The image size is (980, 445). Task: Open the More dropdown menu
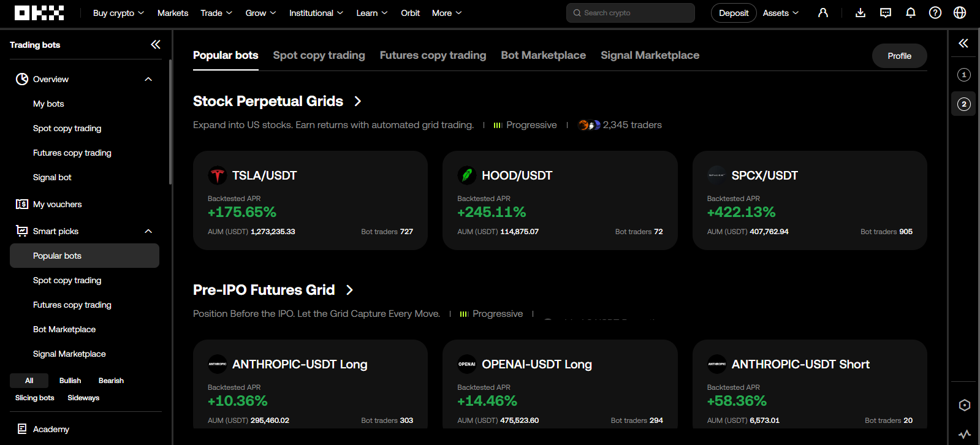tap(447, 13)
